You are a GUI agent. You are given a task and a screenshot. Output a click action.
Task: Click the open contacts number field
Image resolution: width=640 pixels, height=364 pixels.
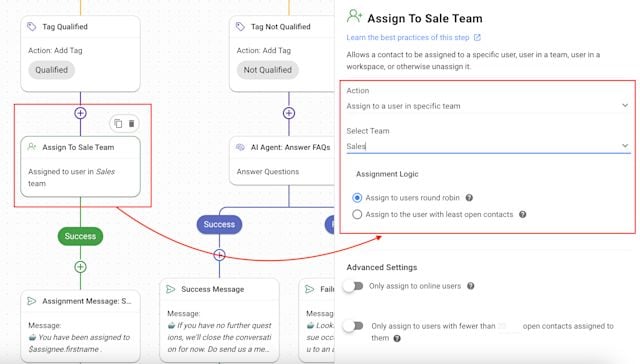[509, 326]
